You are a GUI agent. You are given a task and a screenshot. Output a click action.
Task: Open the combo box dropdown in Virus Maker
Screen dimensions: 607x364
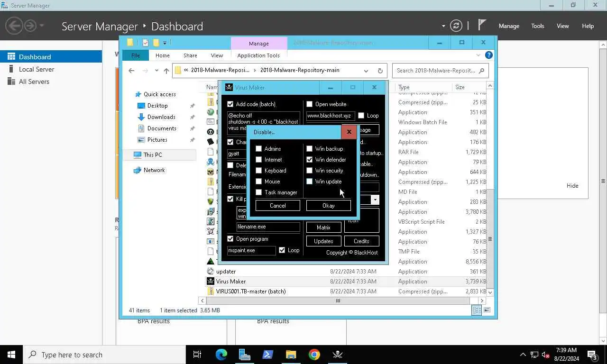point(375,200)
